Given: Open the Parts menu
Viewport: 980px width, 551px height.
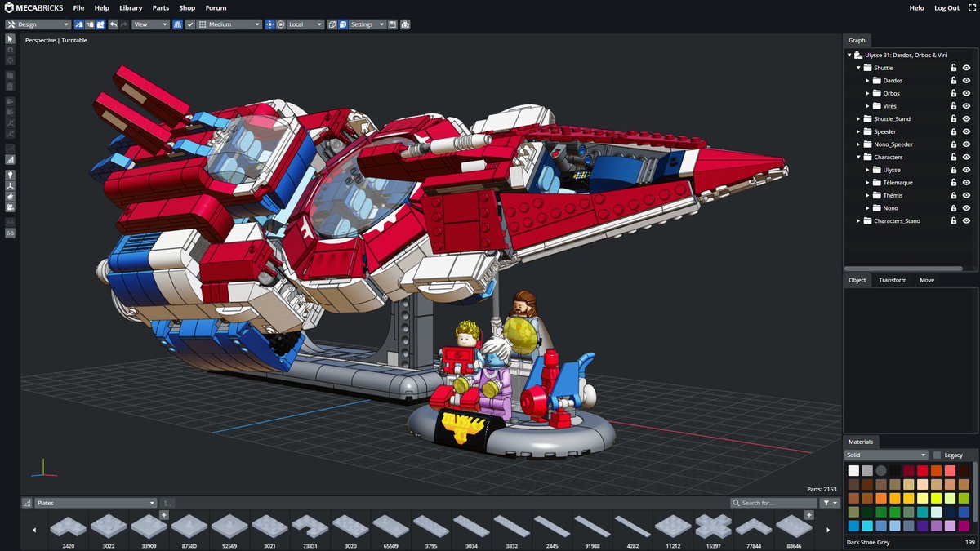Looking at the screenshot, I should tap(161, 7).
